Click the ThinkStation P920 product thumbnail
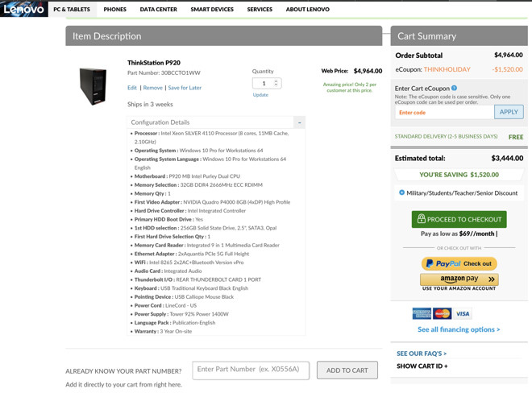 [93, 86]
